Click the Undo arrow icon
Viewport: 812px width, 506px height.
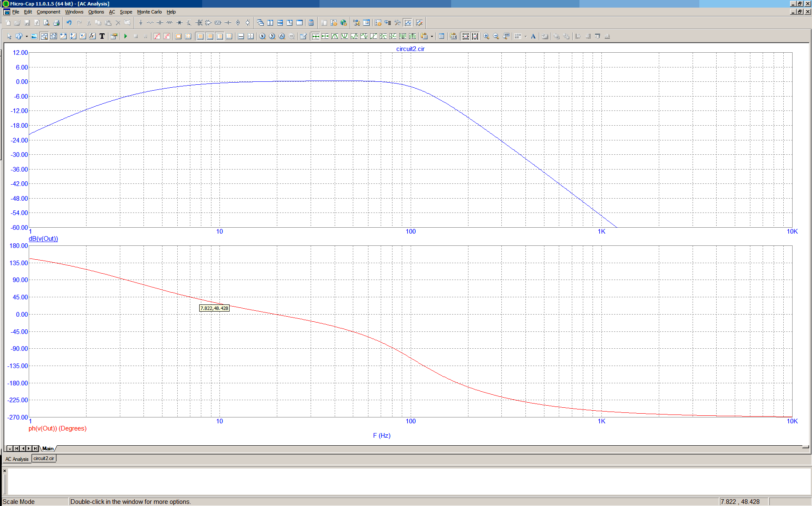click(69, 23)
